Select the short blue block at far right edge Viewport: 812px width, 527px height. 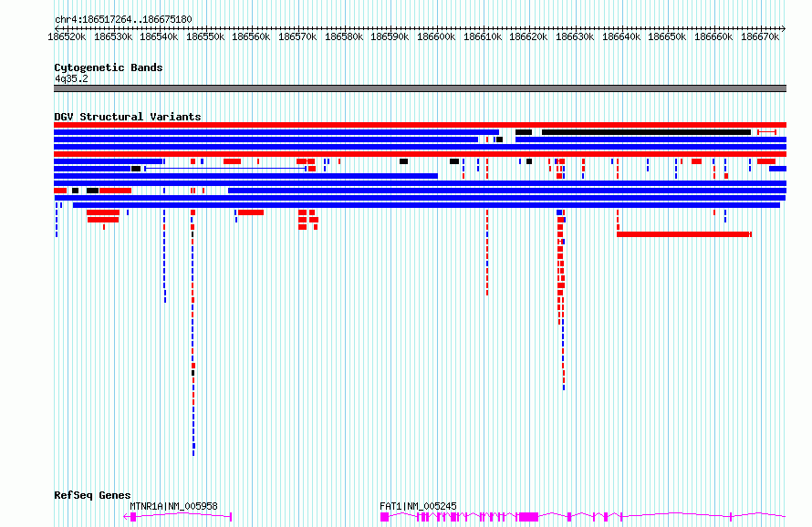click(x=778, y=169)
